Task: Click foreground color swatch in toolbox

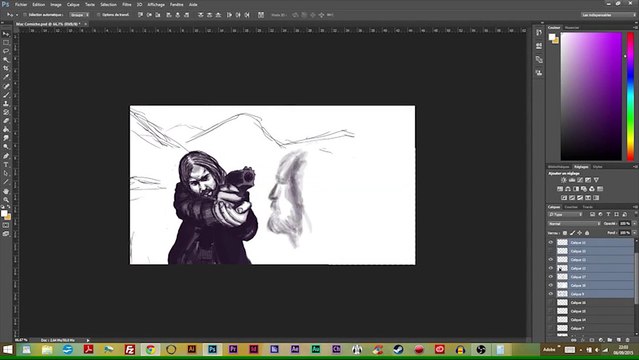Action: (4, 213)
